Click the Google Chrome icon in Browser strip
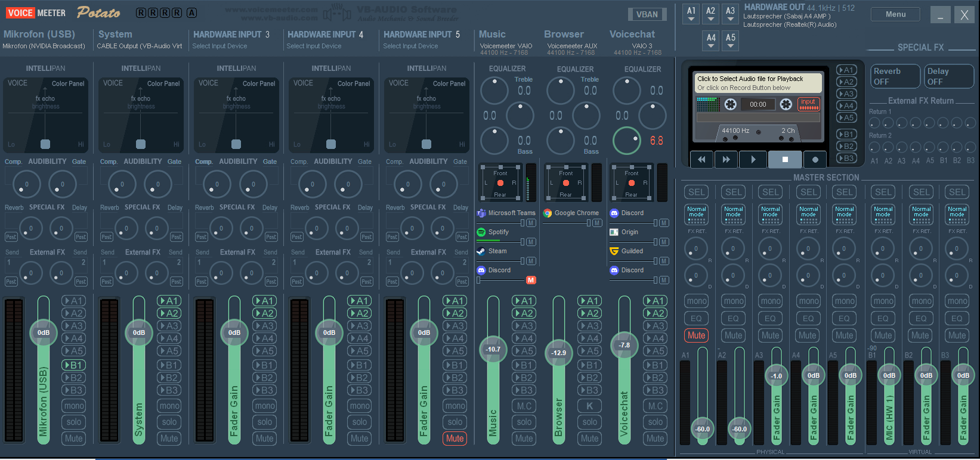The width and height of the screenshot is (980, 460). click(x=548, y=213)
